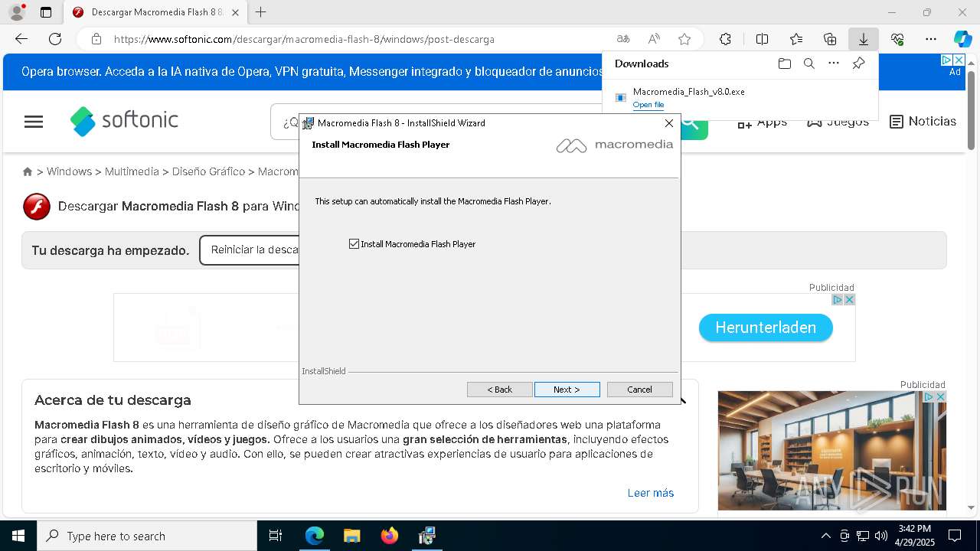
Task: Click the Herunterladen ad button
Action: 766,328
